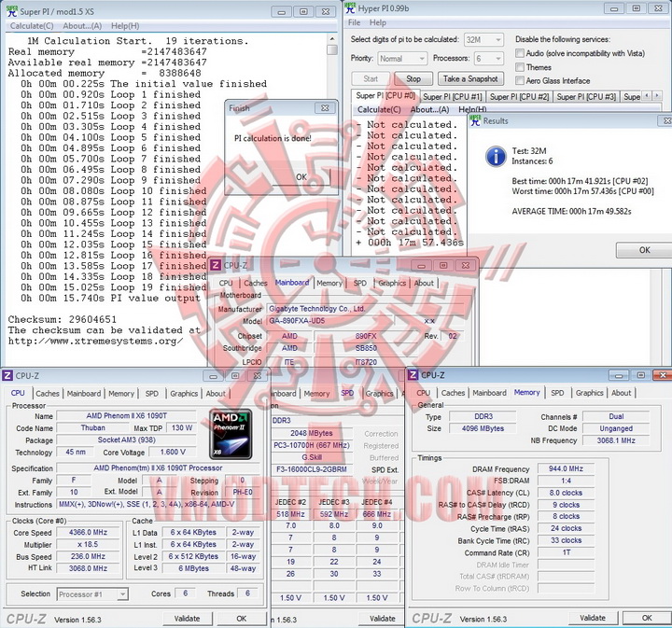
Task: Click AVERAGE TIME result text
Action: click(571, 211)
